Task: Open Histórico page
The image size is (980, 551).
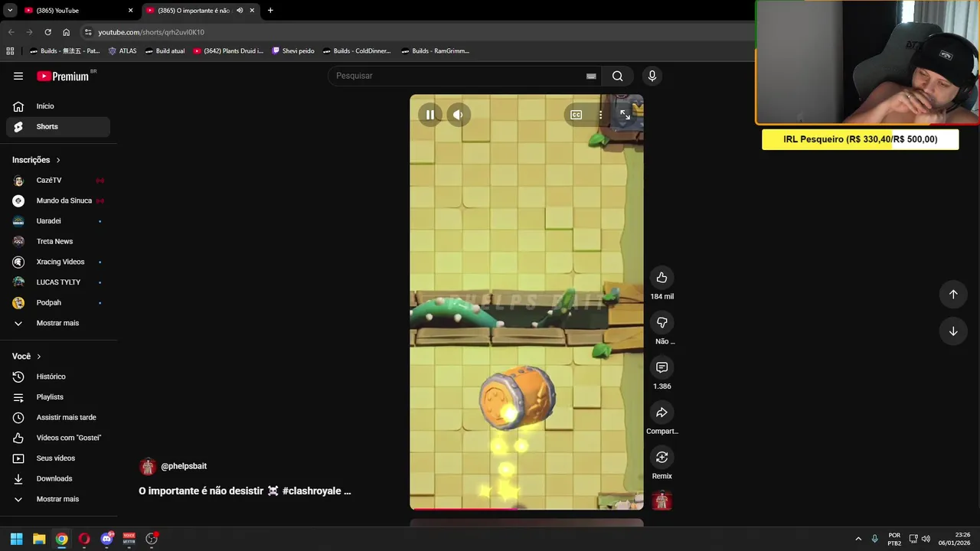Action: click(58, 377)
